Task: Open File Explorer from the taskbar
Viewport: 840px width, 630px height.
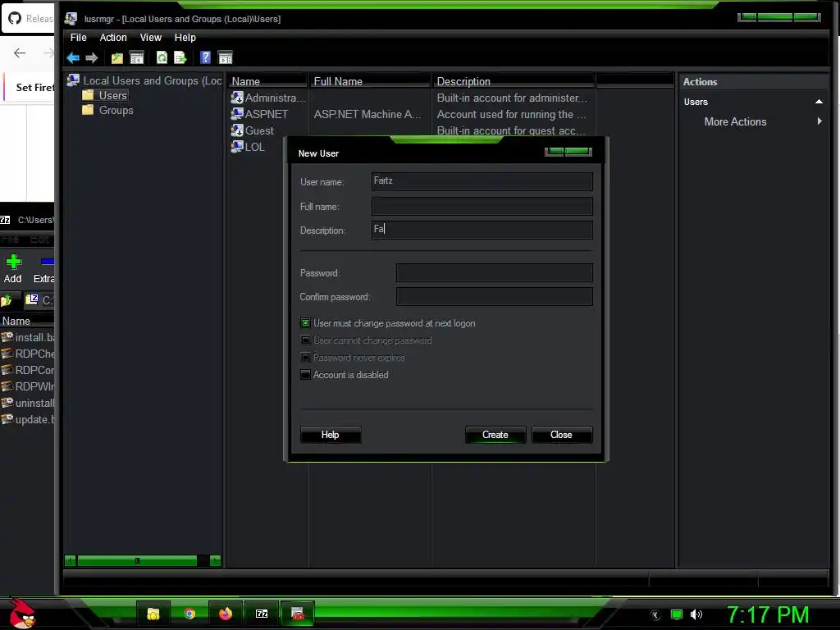Action: (153, 614)
